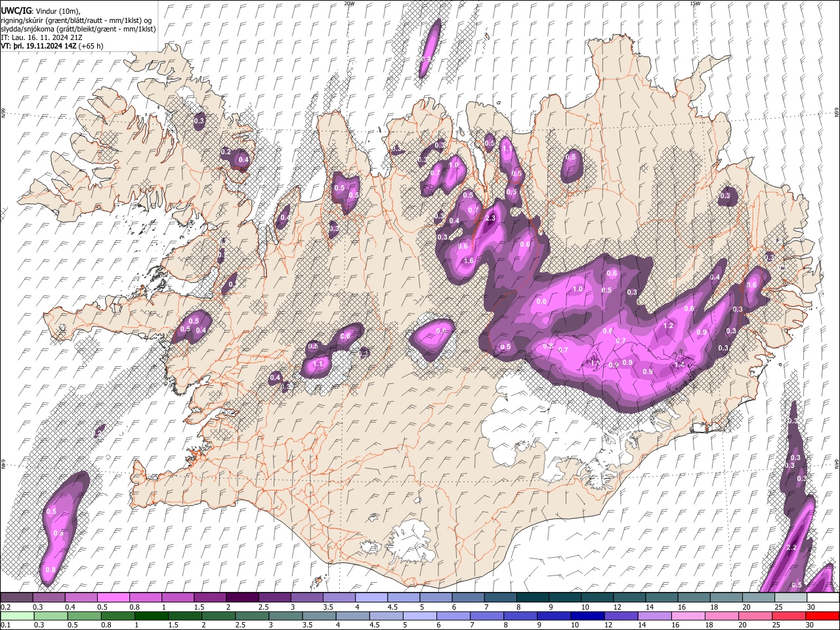Click the bottom-row legend swatch between 20 and 25

pyautogui.click(x=757, y=616)
